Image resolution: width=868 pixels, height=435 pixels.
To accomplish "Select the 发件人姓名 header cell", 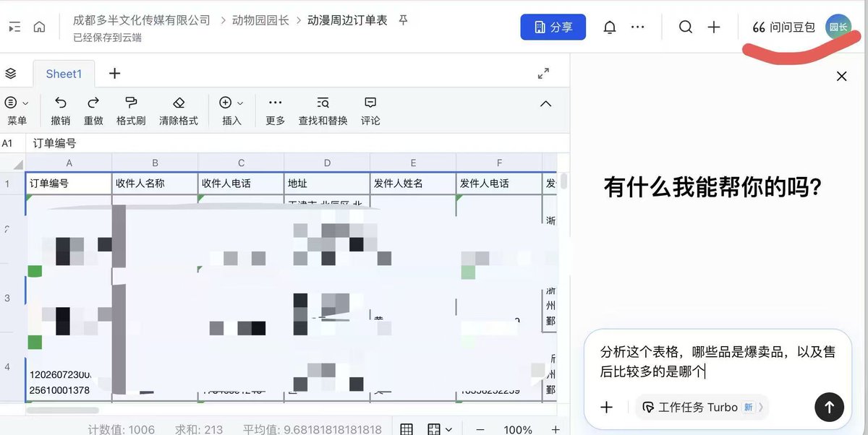I will pos(413,184).
